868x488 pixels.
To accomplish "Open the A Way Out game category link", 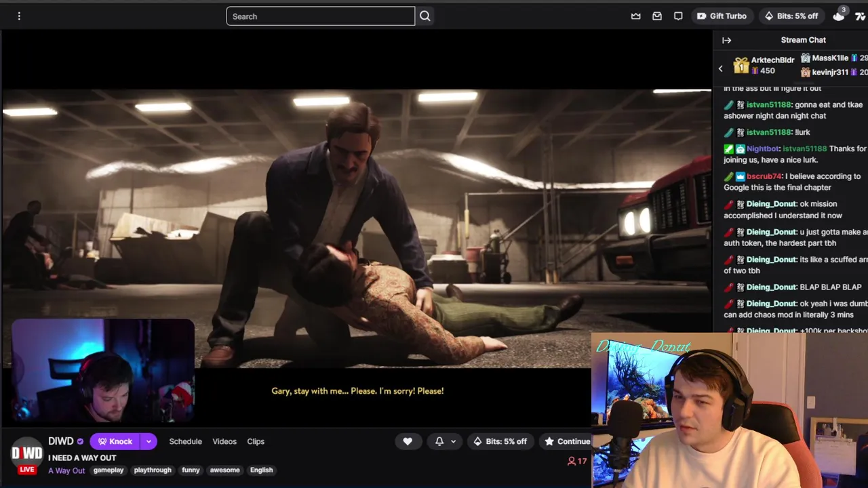I will 66,470.
